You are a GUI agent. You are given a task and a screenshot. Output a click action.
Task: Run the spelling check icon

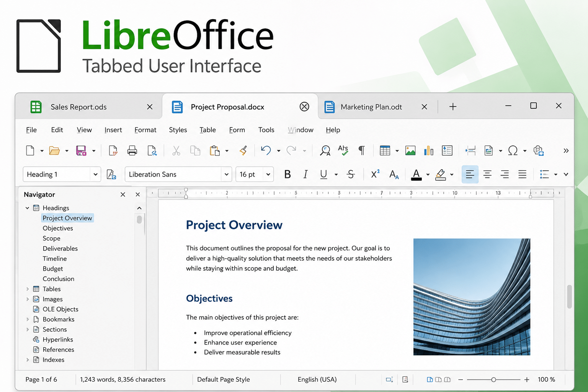click(x=343, y=150)
